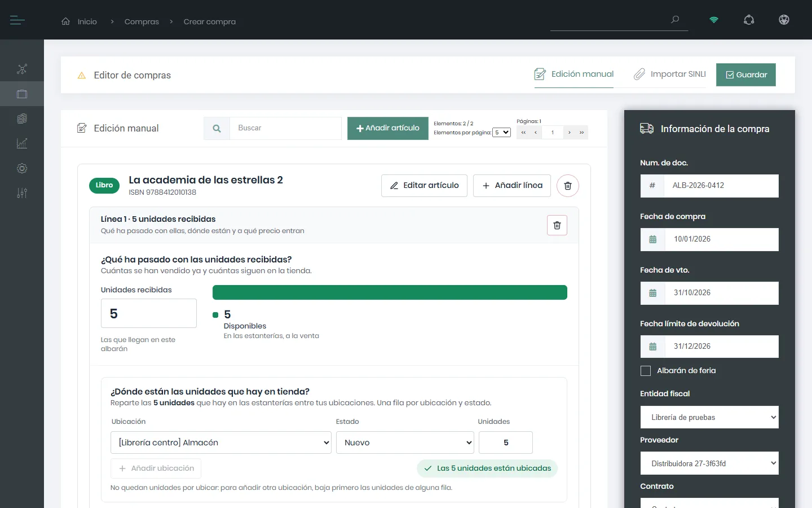
Task: Click the Añadir artículo button
Action: coord(388,129)
